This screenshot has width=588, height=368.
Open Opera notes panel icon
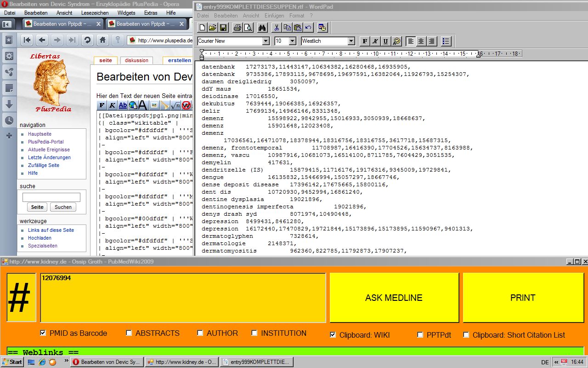pyautogui.click(x=9, y=88)
